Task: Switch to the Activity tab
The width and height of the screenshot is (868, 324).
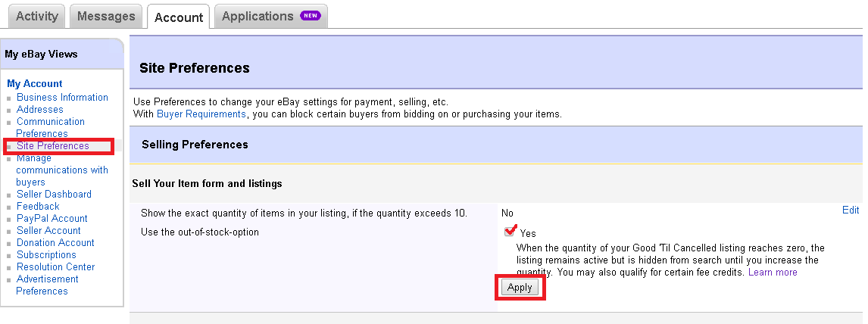Action: coord(37,16)
